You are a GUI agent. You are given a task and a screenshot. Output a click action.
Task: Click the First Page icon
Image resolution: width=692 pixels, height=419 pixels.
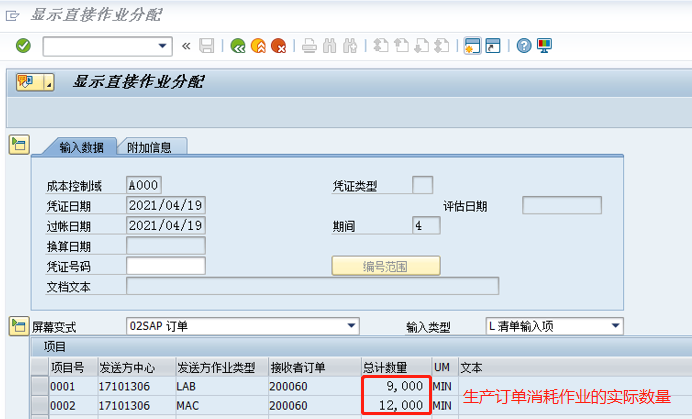click(x=381, y=45)
